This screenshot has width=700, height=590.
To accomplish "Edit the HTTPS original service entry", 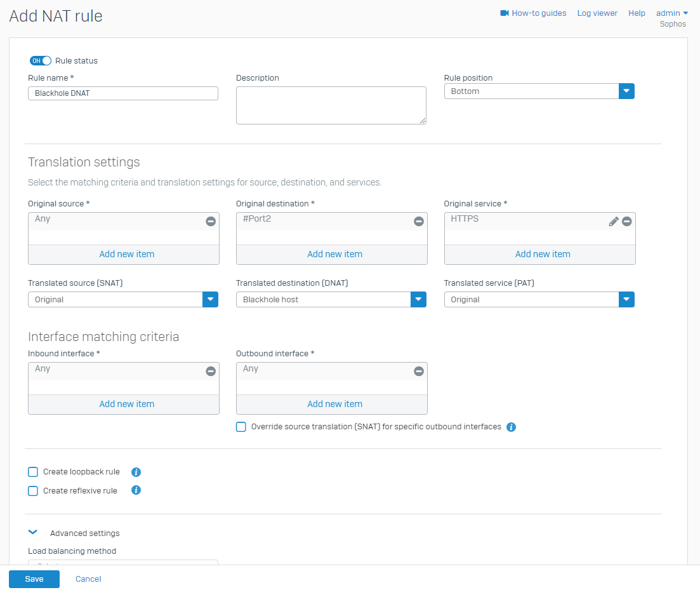I will [x=613, y=221].
